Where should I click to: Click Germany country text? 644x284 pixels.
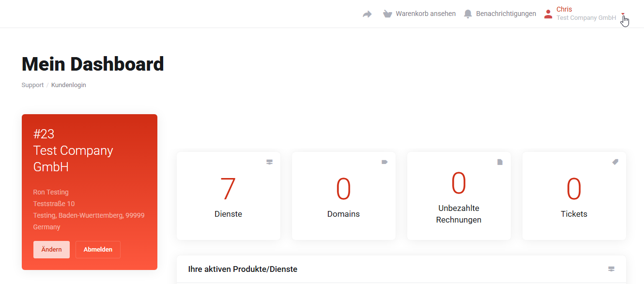(46, 227)
